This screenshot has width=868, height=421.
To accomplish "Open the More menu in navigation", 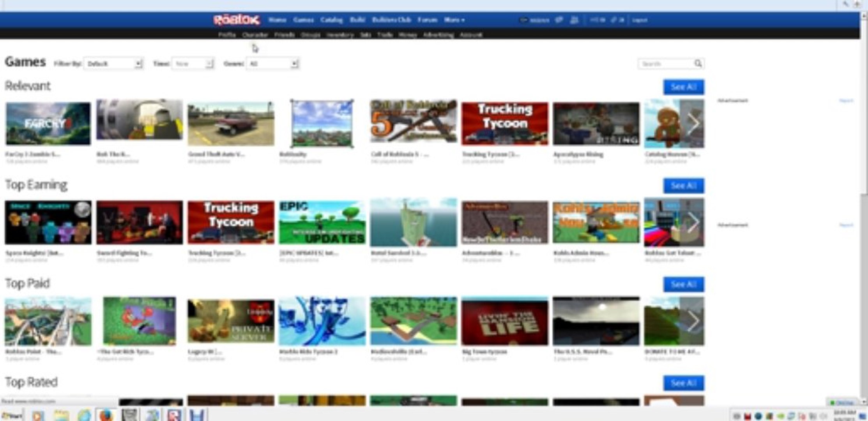I will 454,20.
